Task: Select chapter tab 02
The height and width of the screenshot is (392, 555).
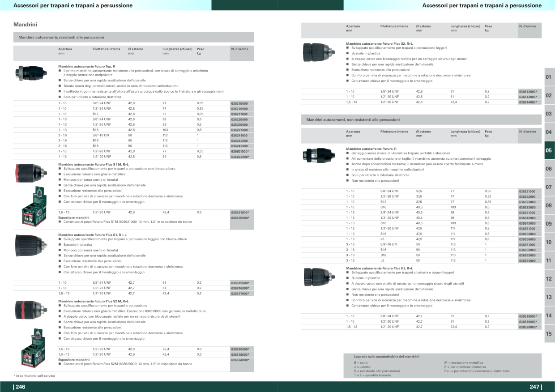Action: coord(549,95)
